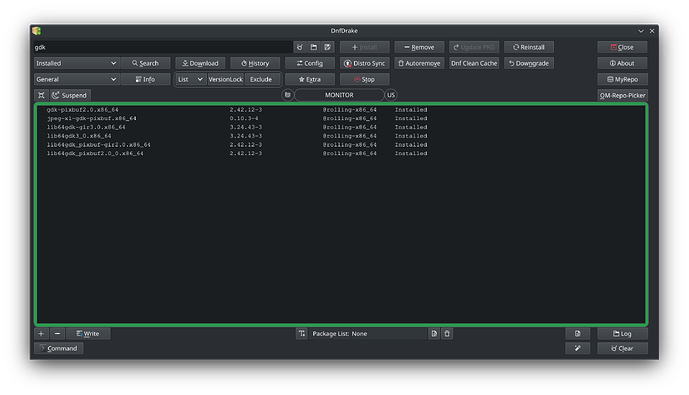Screen dimensions: 689x395
Task: Click the Install button
Action: click(x=365, y=47)
